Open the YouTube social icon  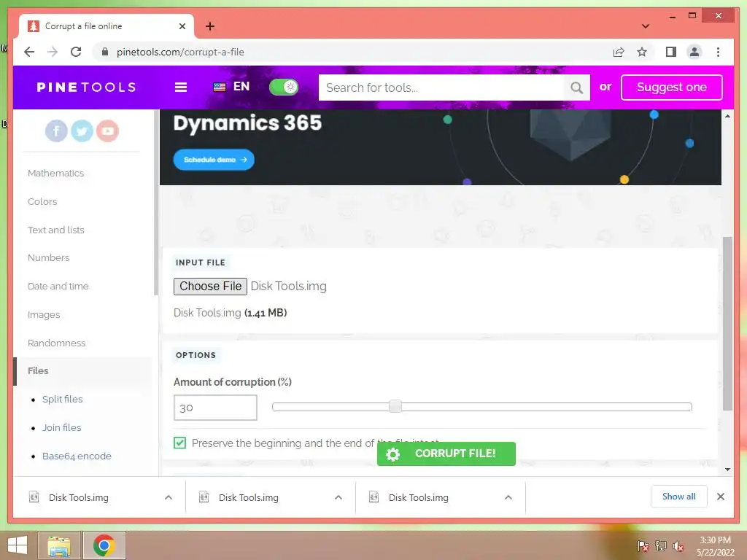[108, 131]
